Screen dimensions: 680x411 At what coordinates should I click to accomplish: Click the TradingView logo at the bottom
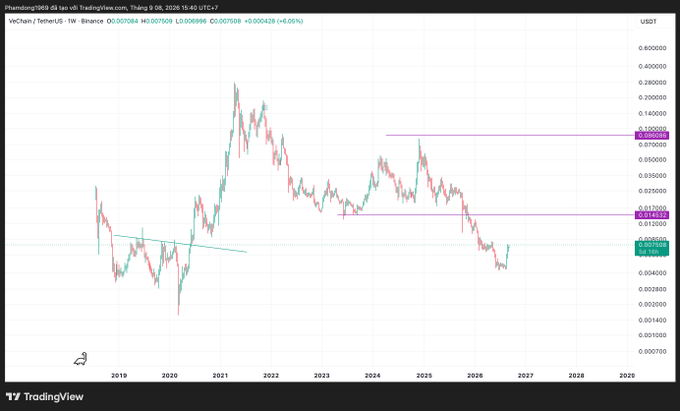pyautogui.click(x=45, y=397)
